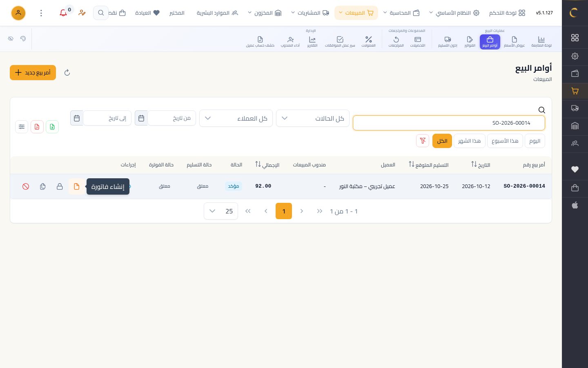Sort the table by التاريخ column
The image size is (588, 368).
(481, 165)
